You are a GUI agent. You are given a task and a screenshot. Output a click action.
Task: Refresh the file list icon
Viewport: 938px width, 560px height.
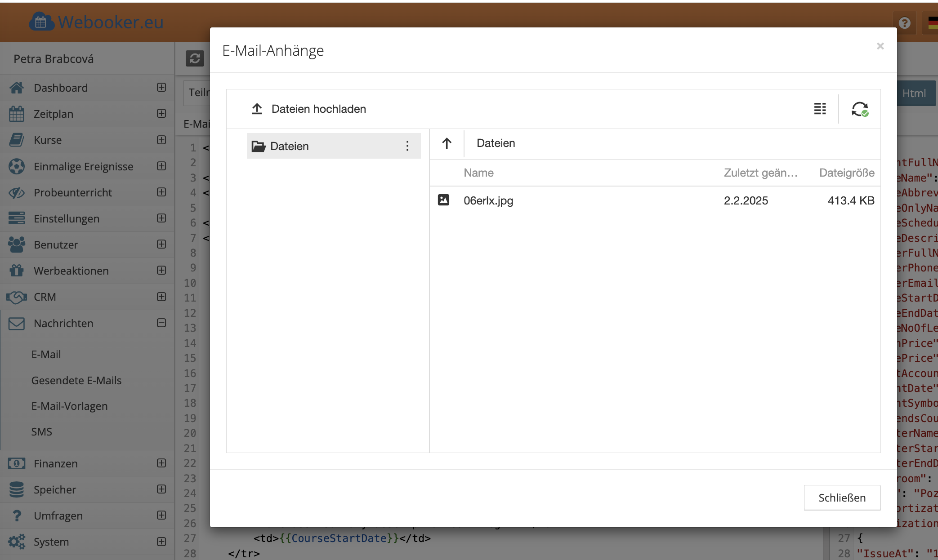point(859,109)
